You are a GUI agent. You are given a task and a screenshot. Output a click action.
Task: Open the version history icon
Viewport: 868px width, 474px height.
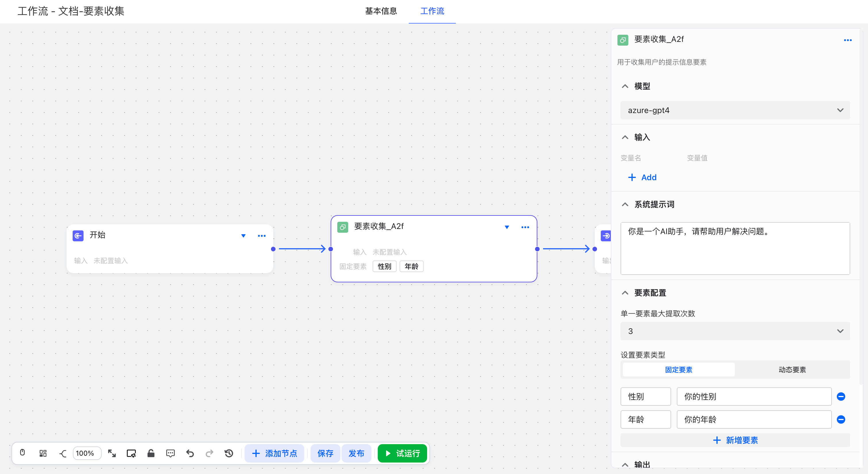pyautogui.click(x=229, y=453)
